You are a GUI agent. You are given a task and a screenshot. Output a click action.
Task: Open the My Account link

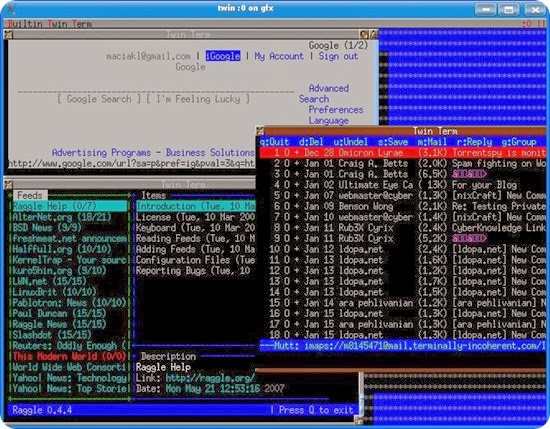pyautogui.click(x=279, y=56)
